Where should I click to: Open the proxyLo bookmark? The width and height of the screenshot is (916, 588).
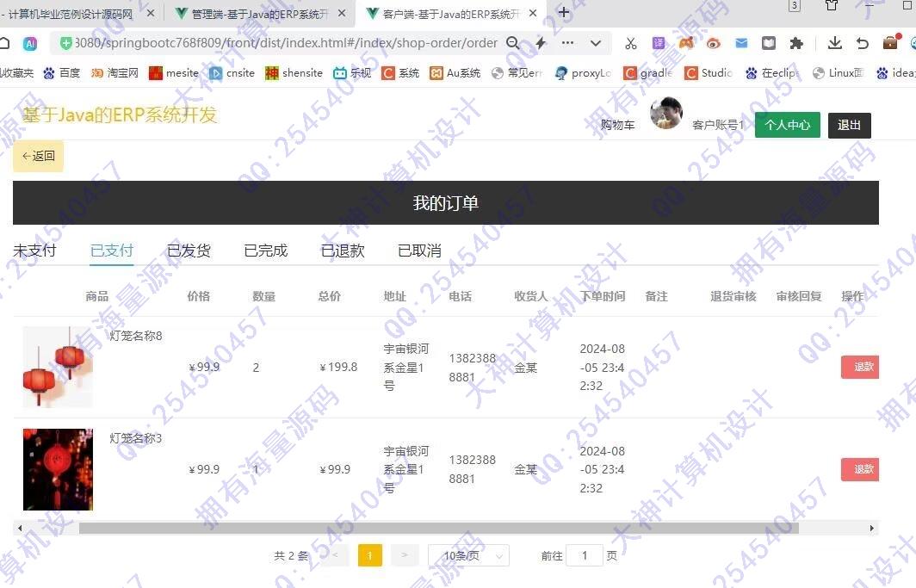pos(583,73)
